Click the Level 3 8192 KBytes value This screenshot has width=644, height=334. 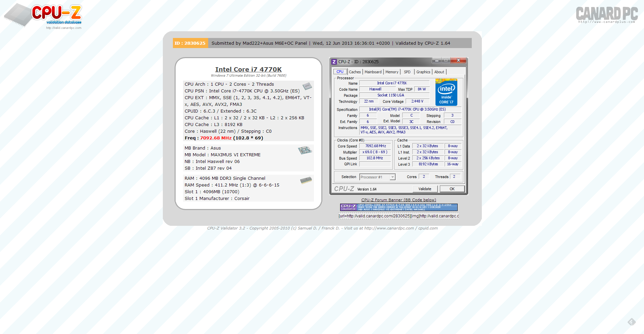428,164
